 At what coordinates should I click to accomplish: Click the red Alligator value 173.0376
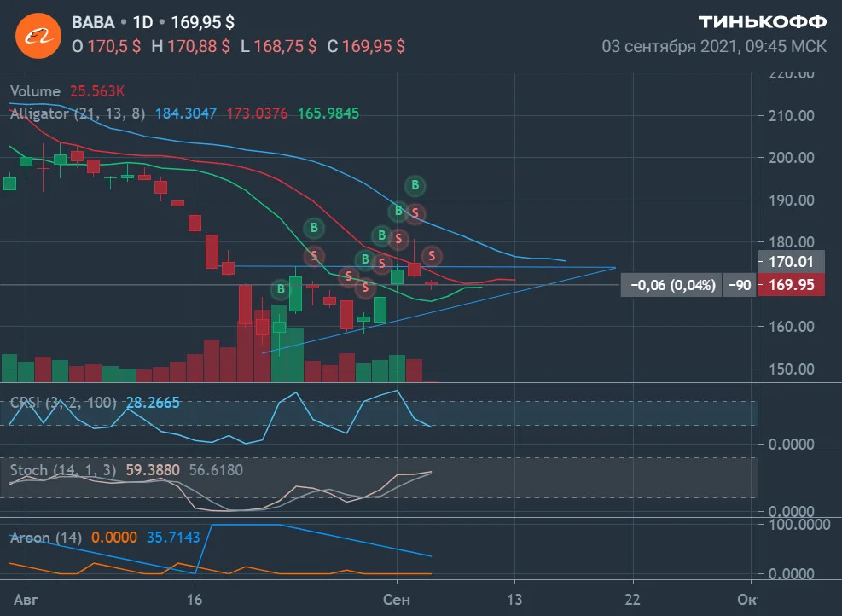257,113
